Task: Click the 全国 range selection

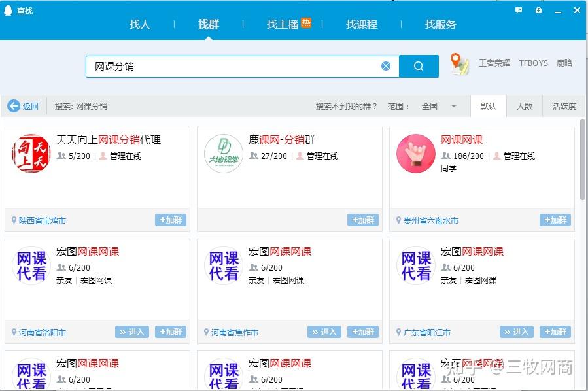Action: 429,107
